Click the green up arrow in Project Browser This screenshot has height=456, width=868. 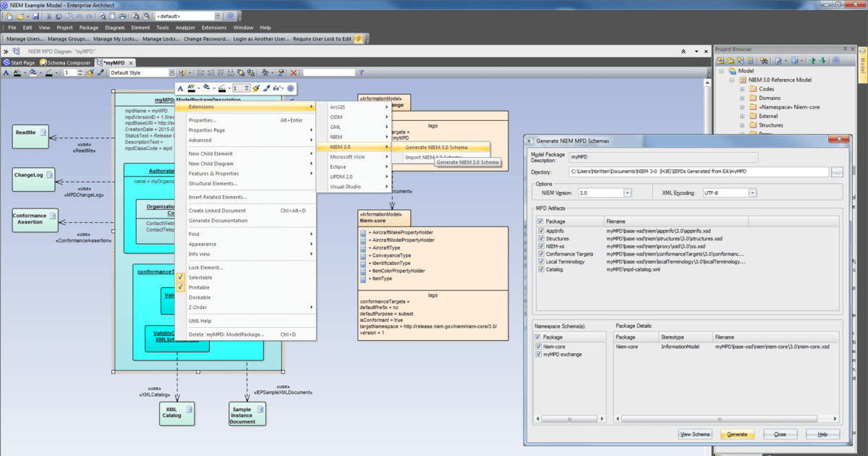(813, 60)
